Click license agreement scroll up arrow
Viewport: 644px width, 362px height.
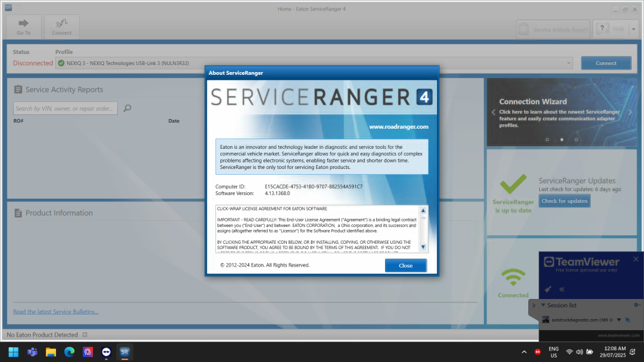[x=423, y=211]
